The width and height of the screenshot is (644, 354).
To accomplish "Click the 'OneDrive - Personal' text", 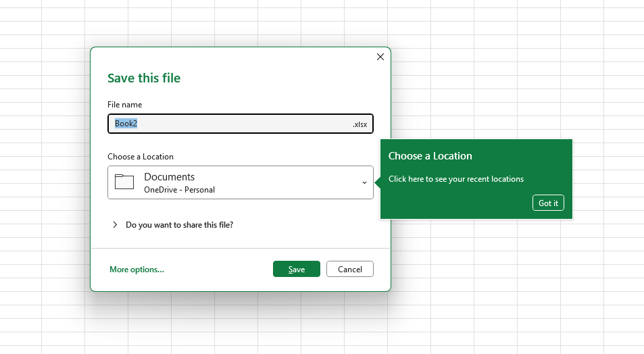I will click(180, 190).
